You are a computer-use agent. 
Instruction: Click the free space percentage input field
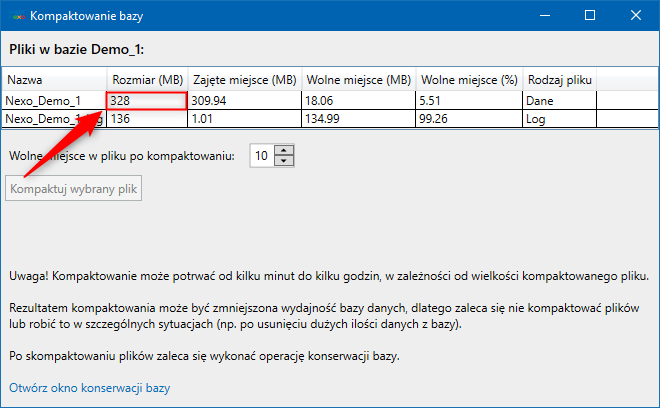point(261,155)
